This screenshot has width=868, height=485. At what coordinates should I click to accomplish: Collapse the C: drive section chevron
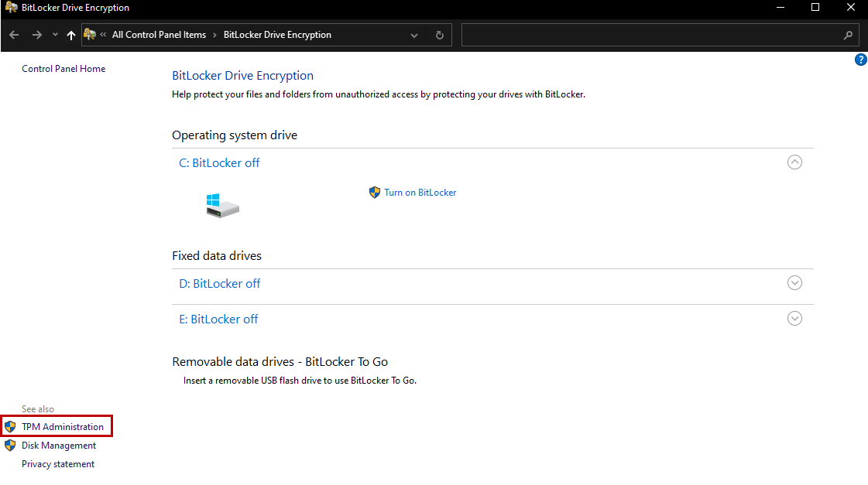794,162
